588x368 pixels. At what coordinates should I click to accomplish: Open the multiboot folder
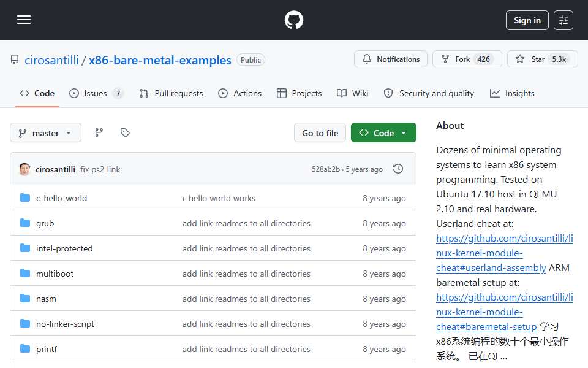[x=55, y=274]
